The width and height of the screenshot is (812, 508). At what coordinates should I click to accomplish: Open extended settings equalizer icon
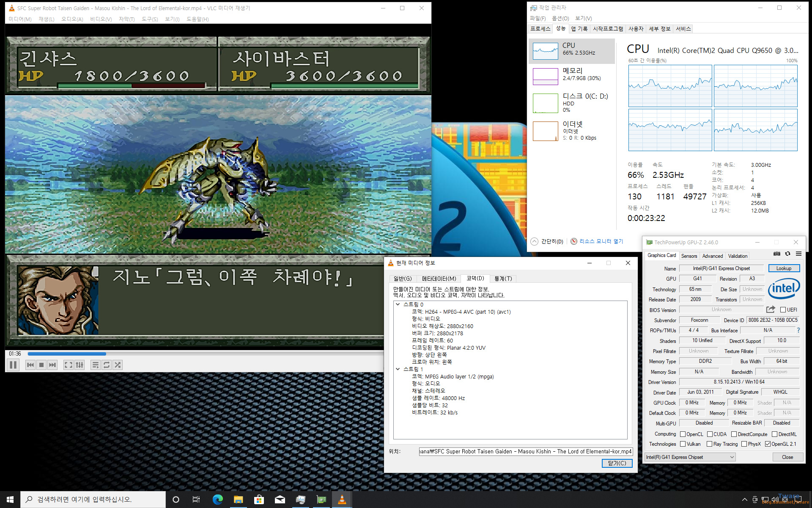[x=80, y=365]
